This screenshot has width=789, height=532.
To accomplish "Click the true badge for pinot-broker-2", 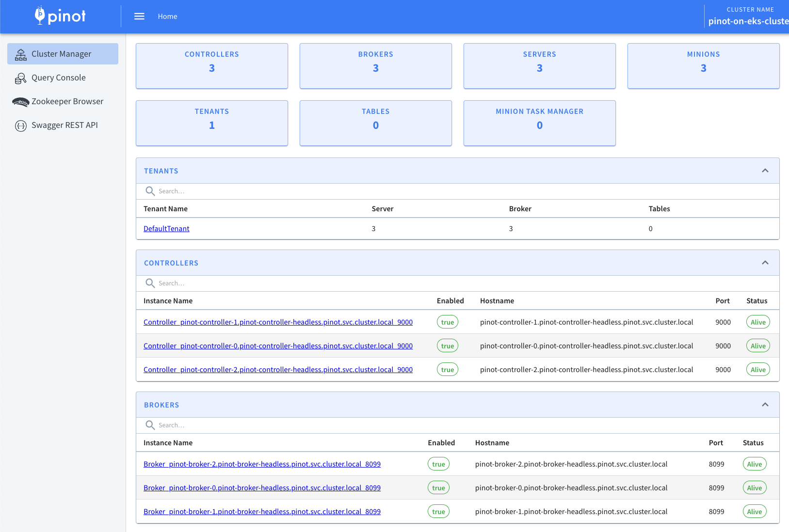I will pyautogui.click(x=438, y=464).
